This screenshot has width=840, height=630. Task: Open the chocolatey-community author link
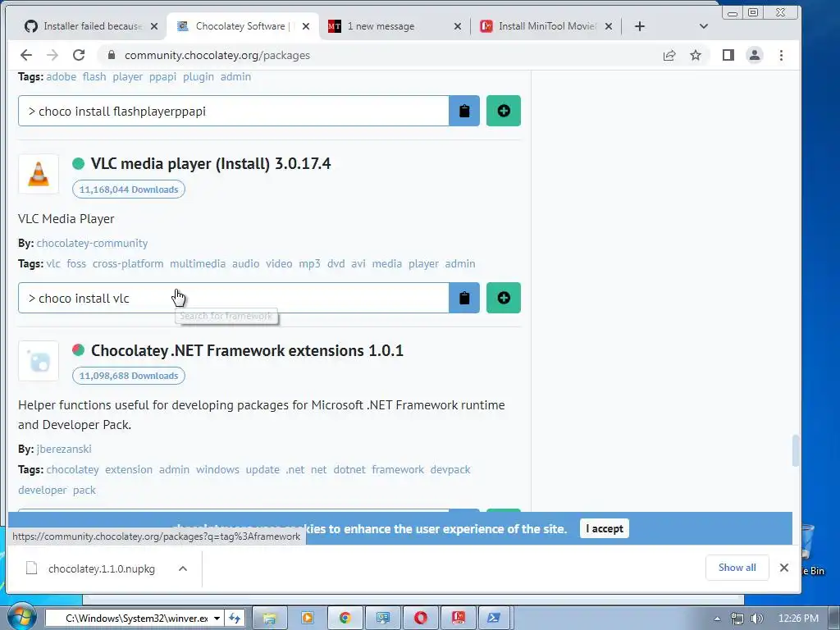pos(92,243)
